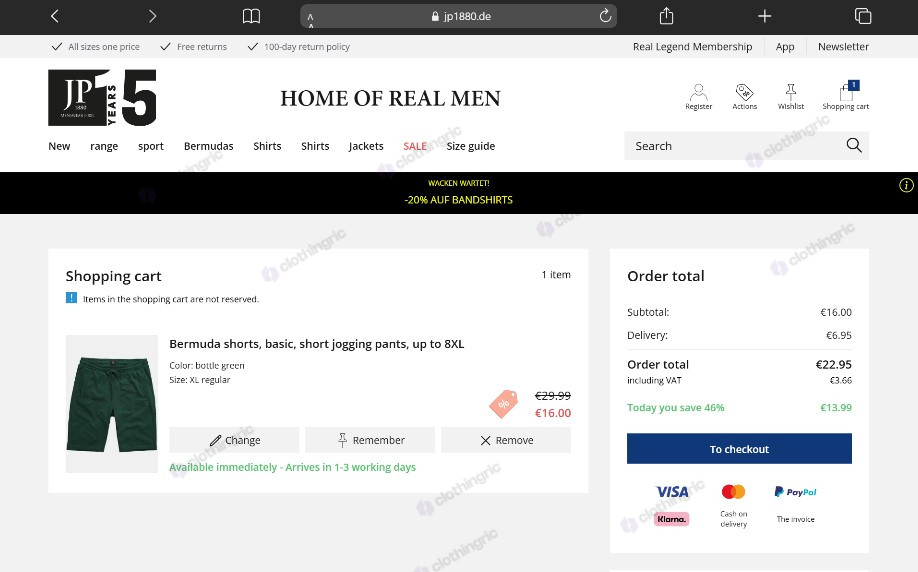
Task: Open the green Bermuda shorts thumbnail
Action: pos(112,404)
